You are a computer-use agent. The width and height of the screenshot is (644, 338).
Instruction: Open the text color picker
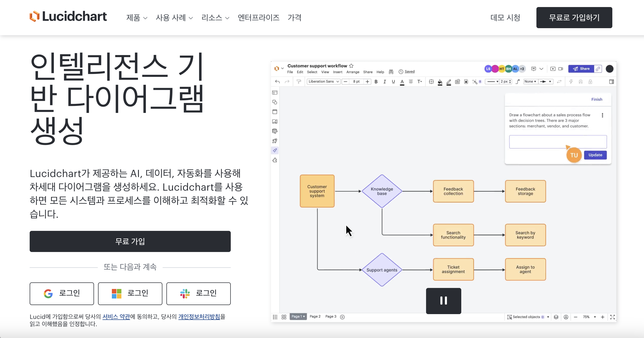402,82
